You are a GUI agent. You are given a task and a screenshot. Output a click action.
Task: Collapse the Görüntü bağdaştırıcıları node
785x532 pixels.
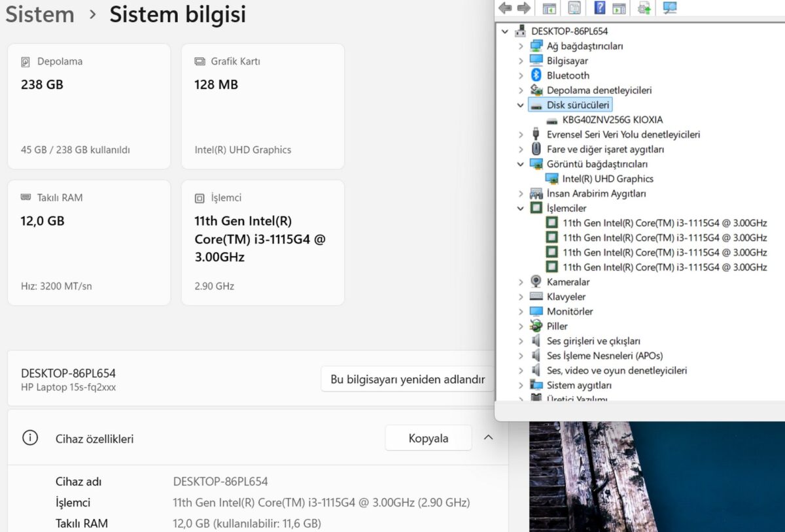pyautogui.click(x=521, y=164)
